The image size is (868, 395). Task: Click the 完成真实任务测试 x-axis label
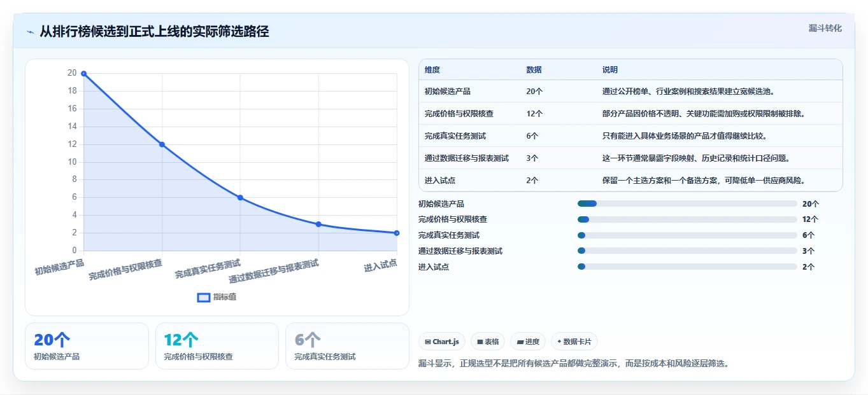[208, 269]
